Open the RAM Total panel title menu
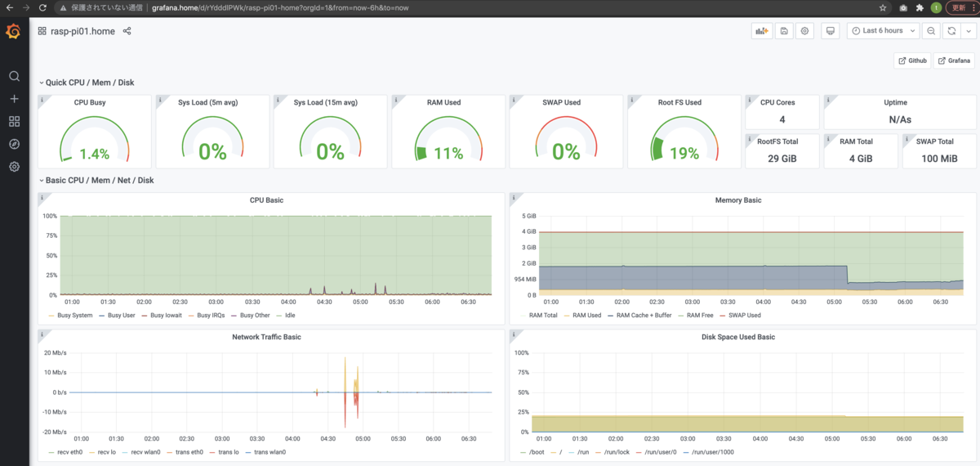 point(856,141)
